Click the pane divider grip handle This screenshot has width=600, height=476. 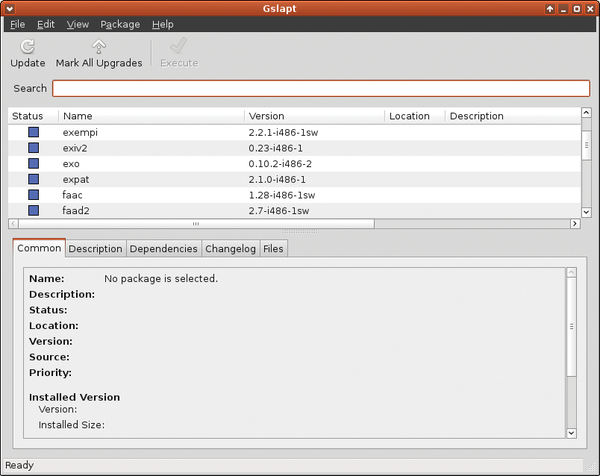click(300, 231)
